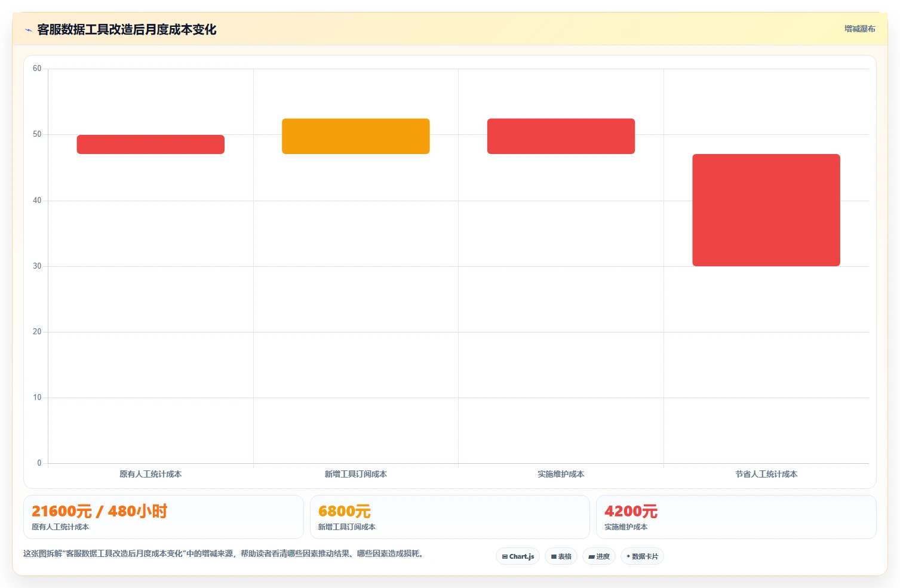This screenshot has width=900, height=588.
Task: Select the 表格 tag chip
Action: coord(561,556)
